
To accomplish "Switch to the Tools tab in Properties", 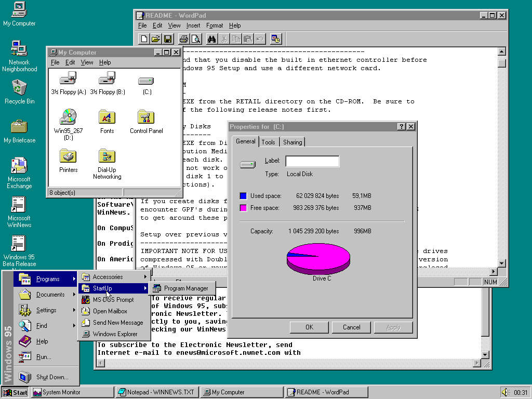I will [269, 142].
